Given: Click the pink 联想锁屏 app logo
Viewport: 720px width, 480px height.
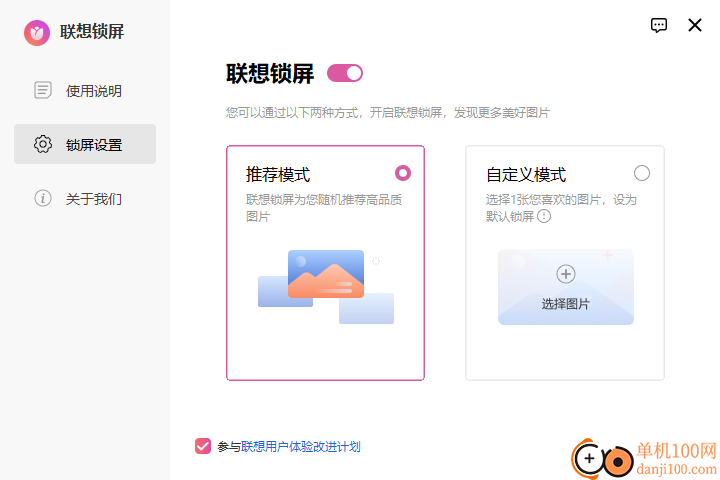Looking at the screenshot, I should coord(37,33).
